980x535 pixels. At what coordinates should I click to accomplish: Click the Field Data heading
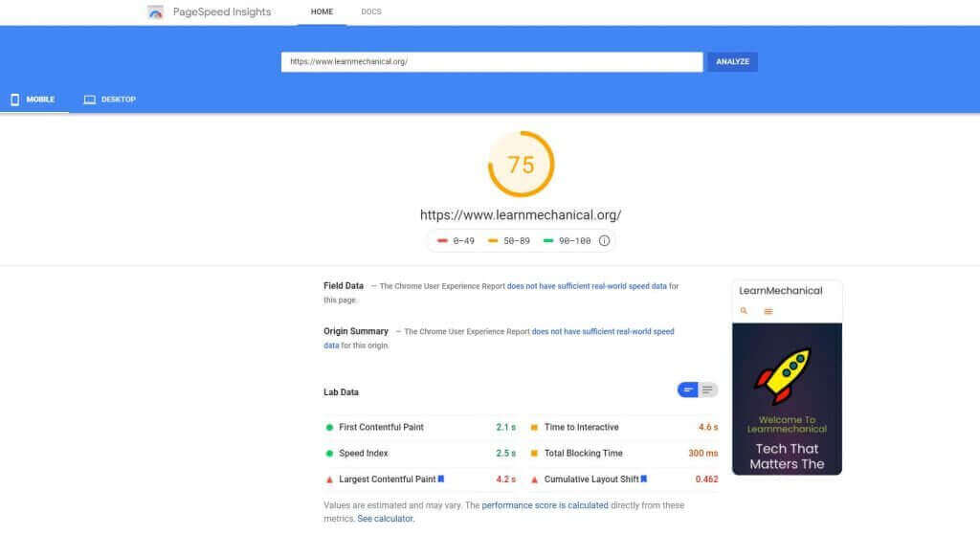[x=344, y=286]
